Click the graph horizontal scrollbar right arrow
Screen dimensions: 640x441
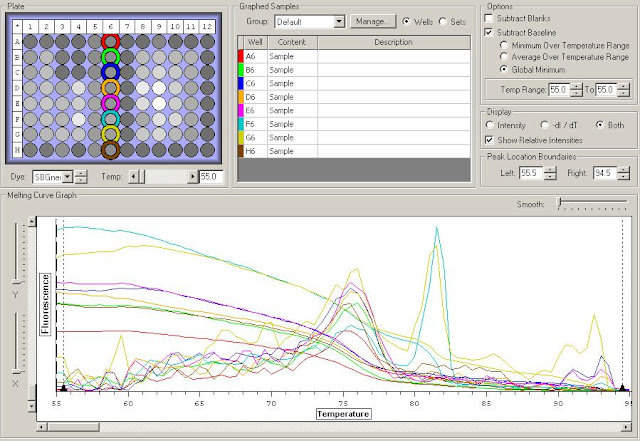[x=626, y=427]
